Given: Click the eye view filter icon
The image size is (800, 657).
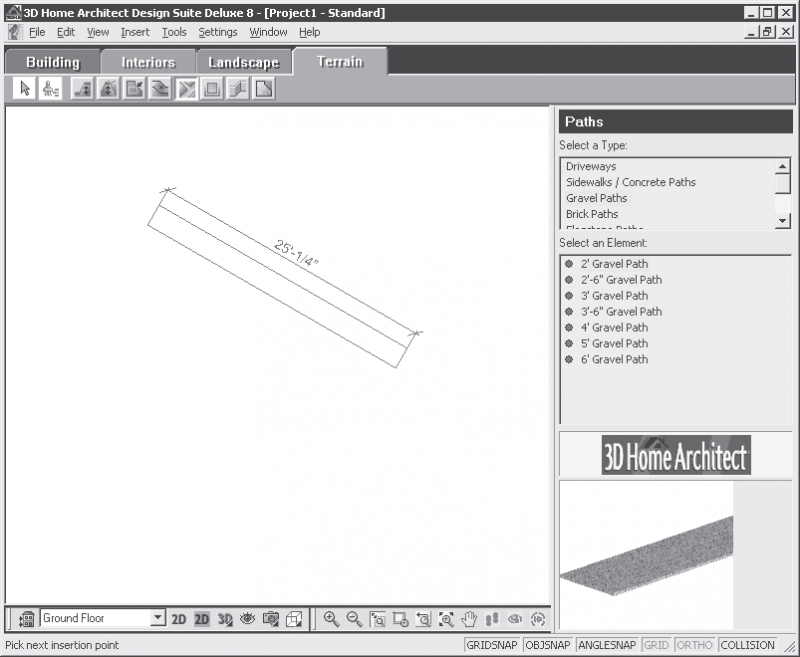Looking at the screenshot, I should click(x=247, y=619).
